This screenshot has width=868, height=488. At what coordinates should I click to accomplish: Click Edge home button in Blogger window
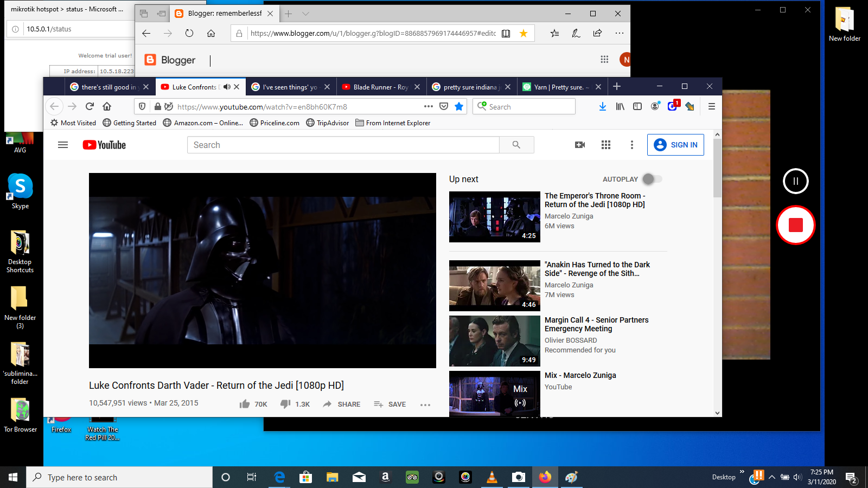(211, 33)
